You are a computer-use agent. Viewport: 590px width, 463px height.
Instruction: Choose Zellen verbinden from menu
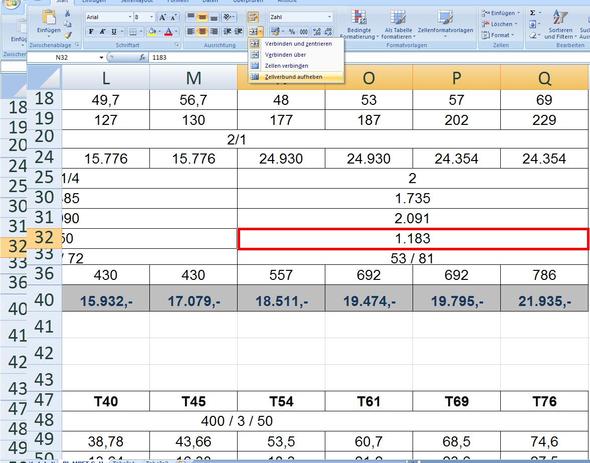[x=296, y=65]
